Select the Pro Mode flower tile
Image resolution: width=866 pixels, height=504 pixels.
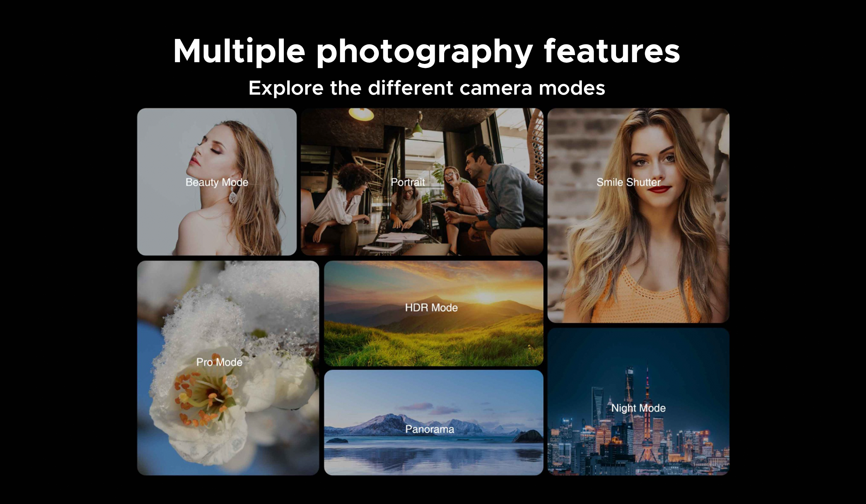click(x=228, y=368)
